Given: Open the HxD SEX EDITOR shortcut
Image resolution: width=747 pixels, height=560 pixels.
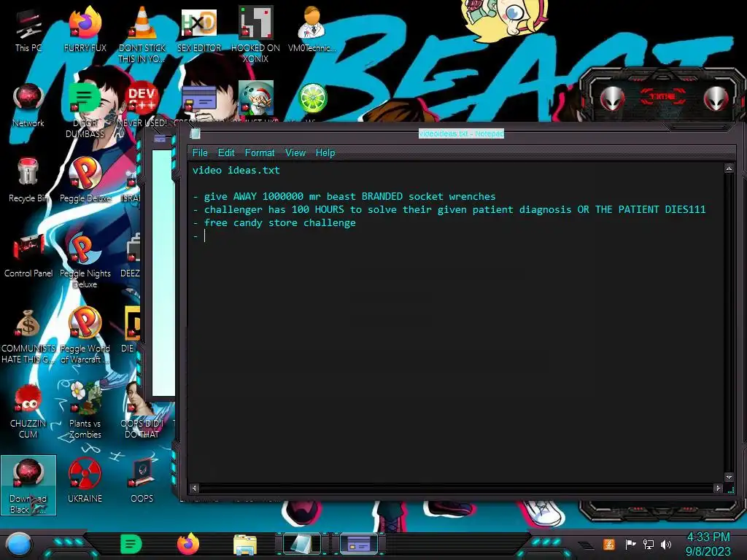Looking at the screenshot, I should [199, 29].
